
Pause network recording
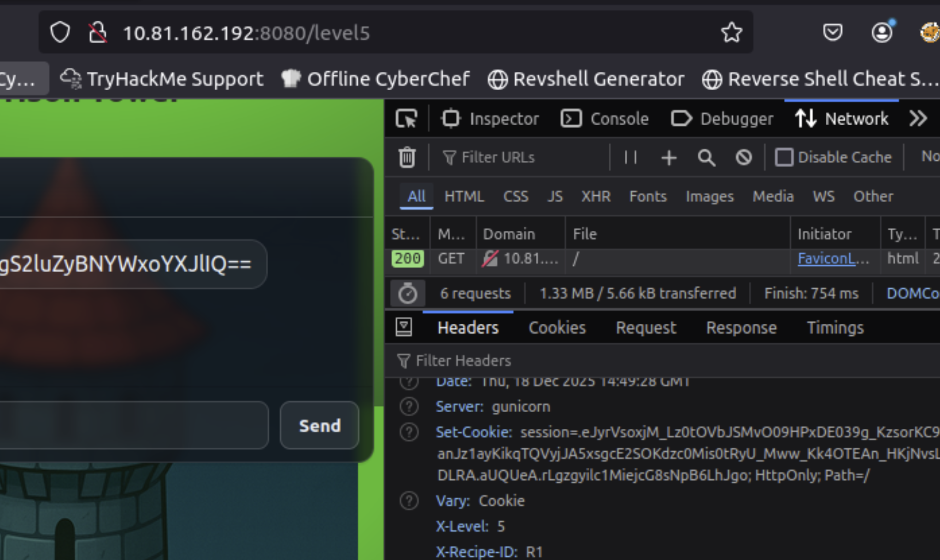[630, 157]
